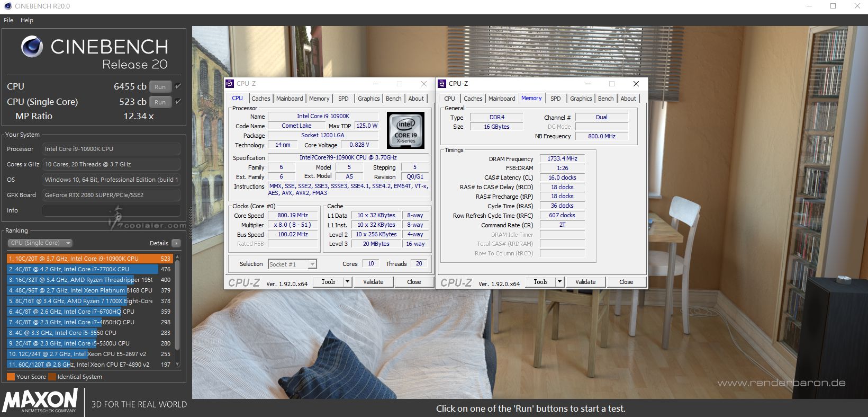Viewport: 868px width, 417px height.
Task: Click the DRAM Frequency value 1733.4 MHz
Action: 562,158
